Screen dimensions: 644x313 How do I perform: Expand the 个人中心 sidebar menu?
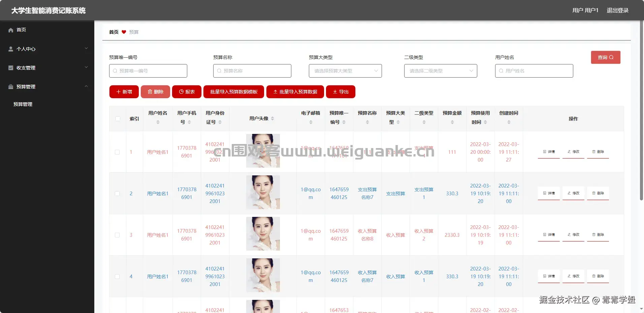(x=47, y=49)
